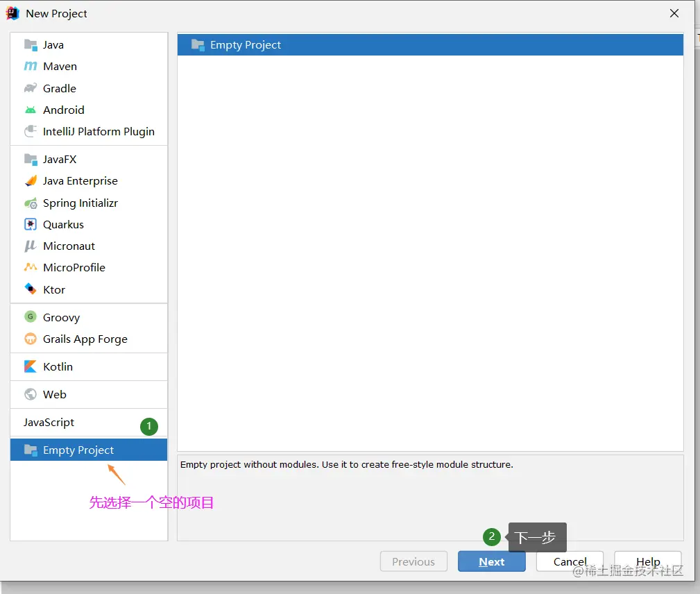This screenshot has height=594, width=700.
Task: Click the Previous button
Action: (x=413, y=561)
